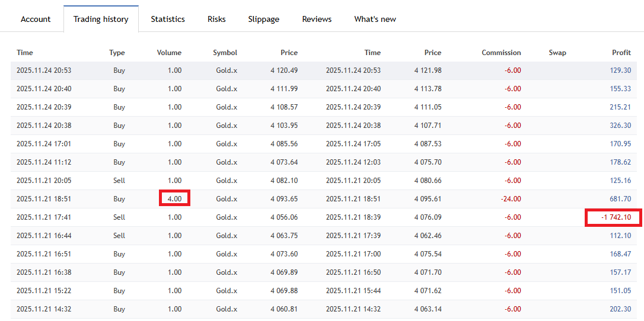
Task: Click the close time 2025.11.21 15:44
Action: click(x=353, y=291)
